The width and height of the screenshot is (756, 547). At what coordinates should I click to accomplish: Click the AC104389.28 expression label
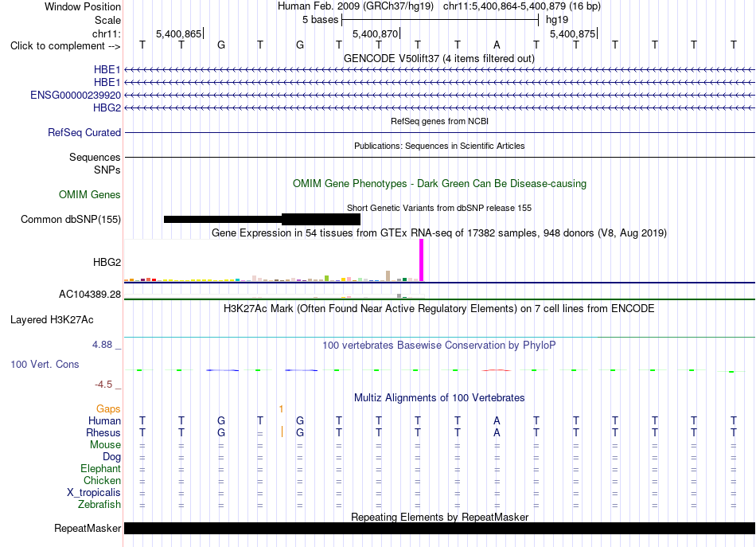[90, 295]
